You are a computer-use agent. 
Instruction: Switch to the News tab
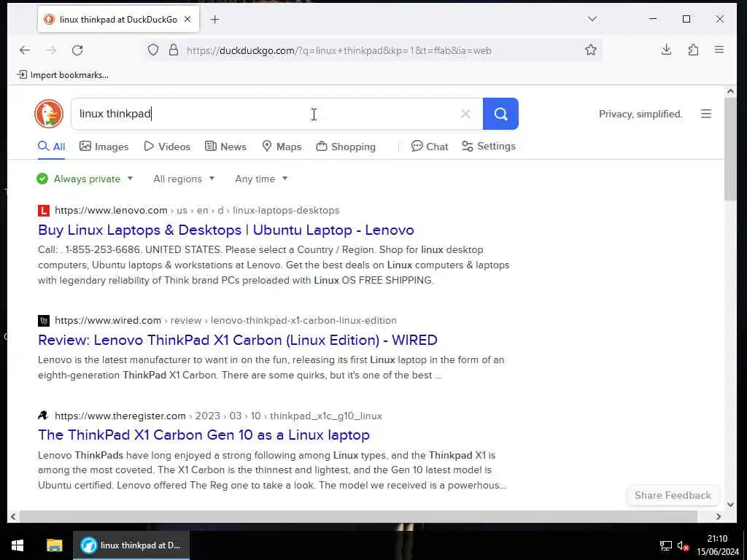click(x=225, y=147)
